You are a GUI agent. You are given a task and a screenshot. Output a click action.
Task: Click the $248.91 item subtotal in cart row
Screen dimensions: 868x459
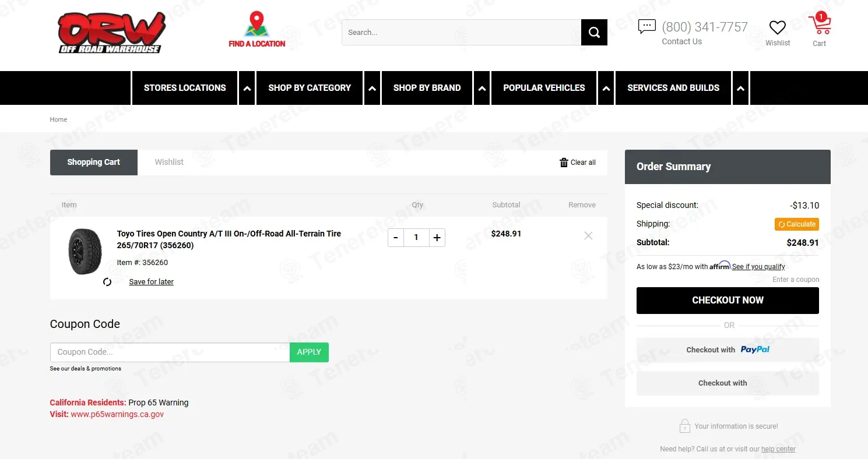506,234
